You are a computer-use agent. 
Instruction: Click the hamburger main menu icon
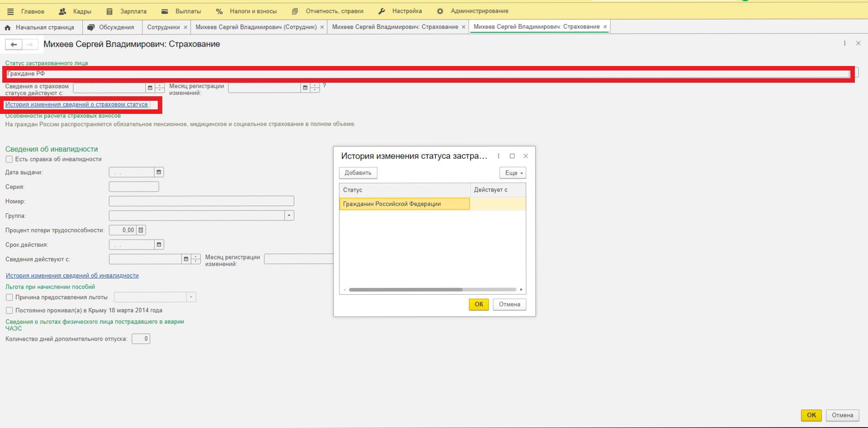(10, 11)
